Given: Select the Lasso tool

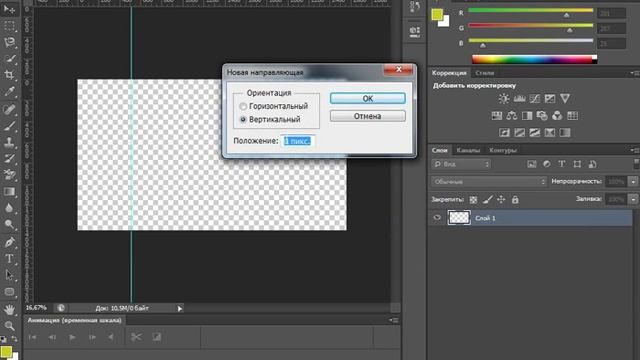Looking at the screenshot, I should [x=9, y=42].
